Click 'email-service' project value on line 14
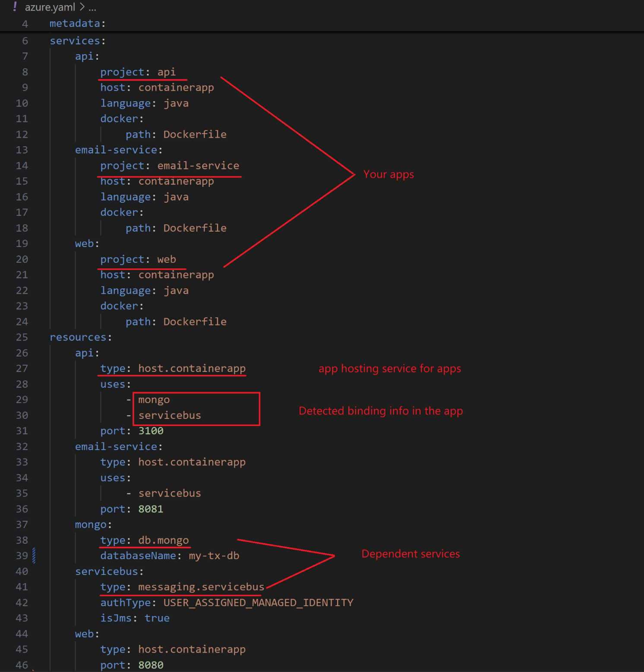 coord(198,166)
